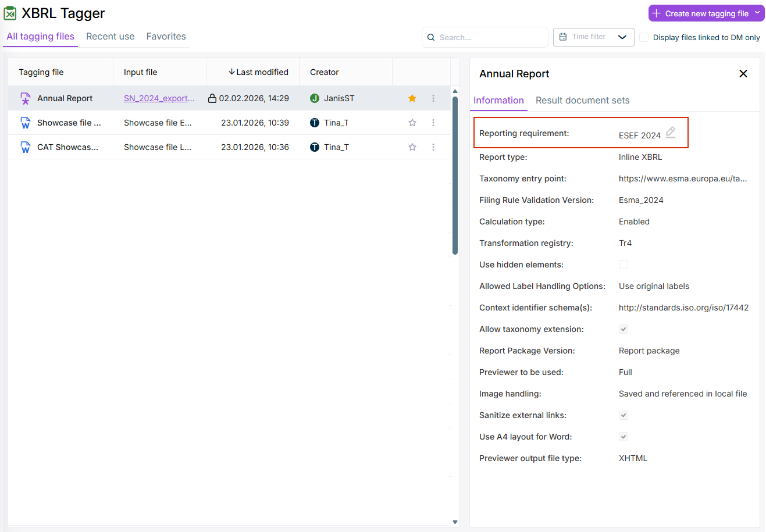This screenshot has width=766, height=532.
Task: Toggle Sanitize external links checkbox
Action: point(624,415)
